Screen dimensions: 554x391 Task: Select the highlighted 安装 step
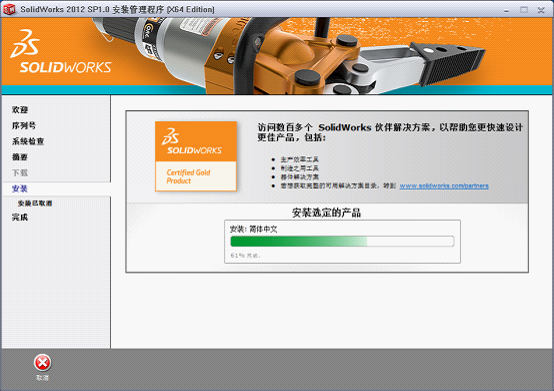(x=20, y=189)
